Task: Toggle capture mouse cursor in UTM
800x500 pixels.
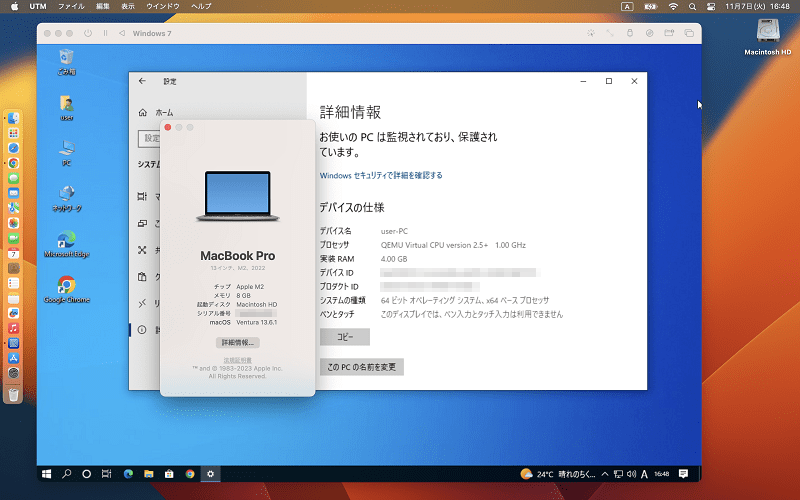Action: [590, 33]
